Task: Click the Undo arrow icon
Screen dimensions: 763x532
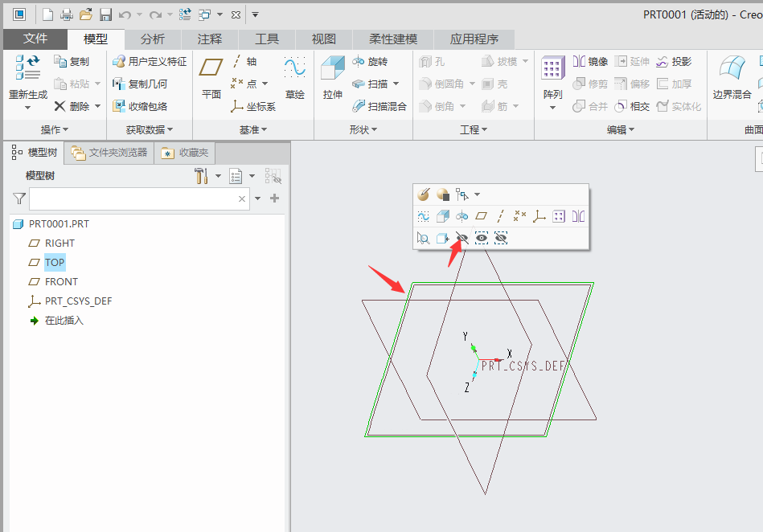Action: (x=125, y=15)
